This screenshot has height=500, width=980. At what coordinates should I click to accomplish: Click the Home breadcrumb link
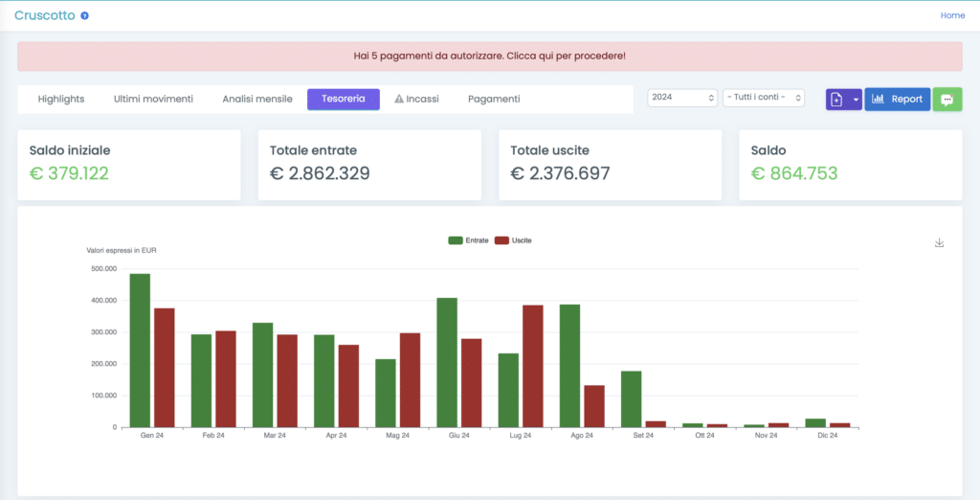952,15
